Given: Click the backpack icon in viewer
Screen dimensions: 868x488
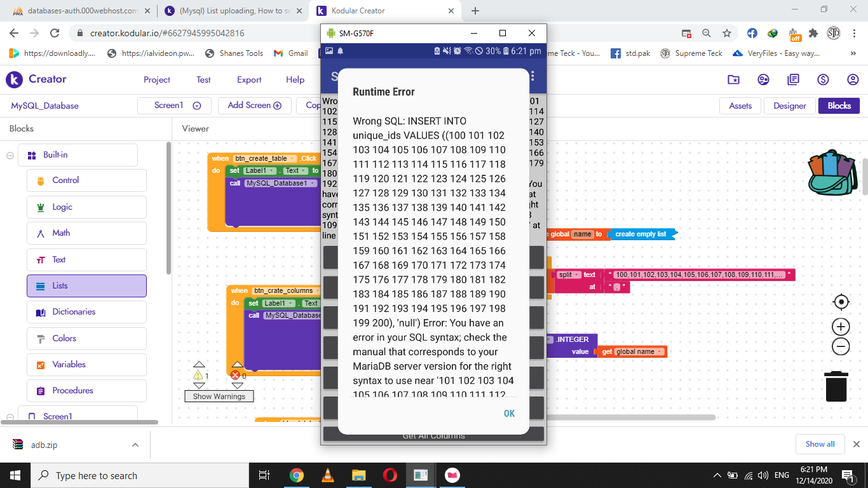Looking at the screenshot, I should (832, 173).
